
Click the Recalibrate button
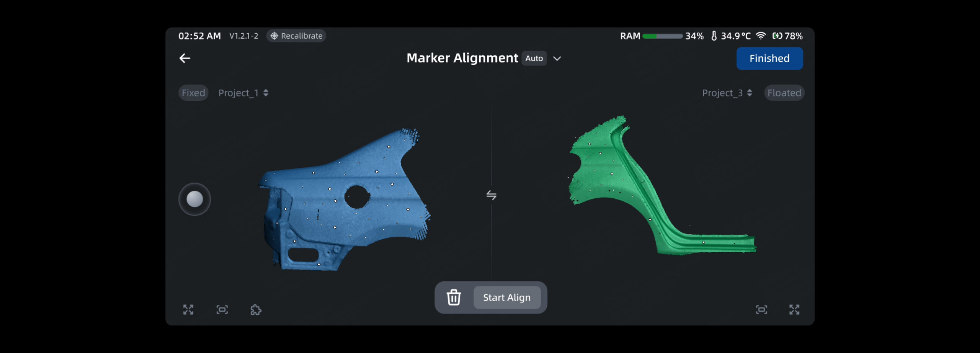(x=296, y=36)
